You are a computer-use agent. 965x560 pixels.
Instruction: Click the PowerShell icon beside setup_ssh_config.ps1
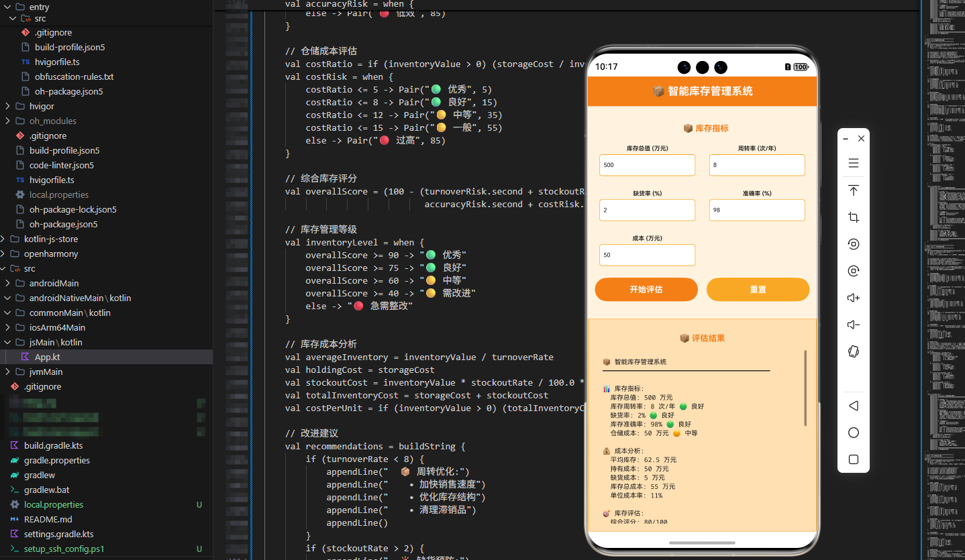coord(15,549)
